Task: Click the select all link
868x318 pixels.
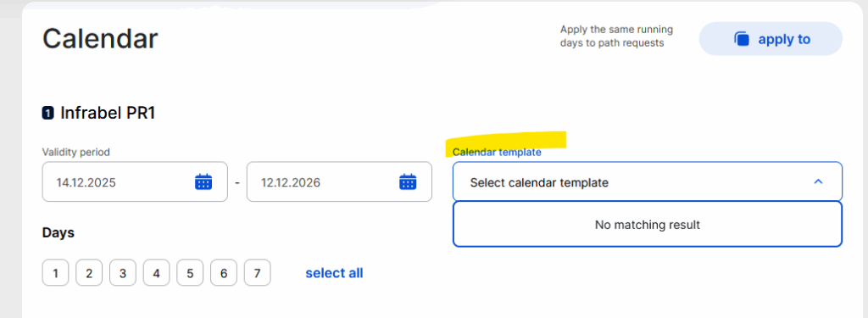Action: point(334,273)
